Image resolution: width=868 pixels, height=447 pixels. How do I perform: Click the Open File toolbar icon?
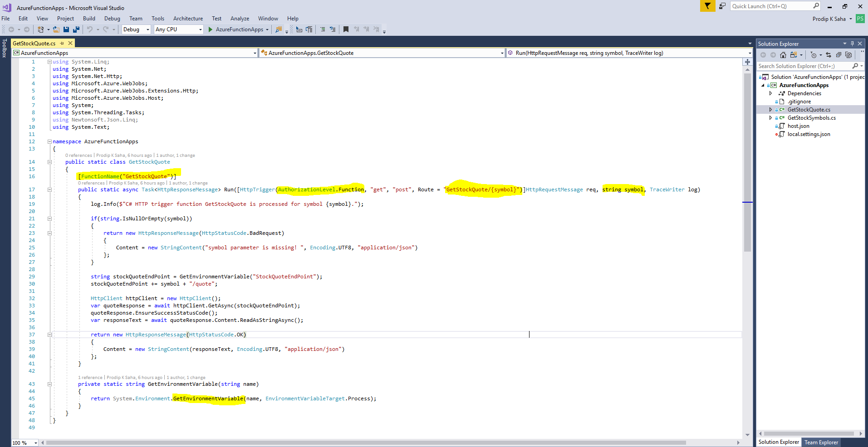click(x=56, y=29)
